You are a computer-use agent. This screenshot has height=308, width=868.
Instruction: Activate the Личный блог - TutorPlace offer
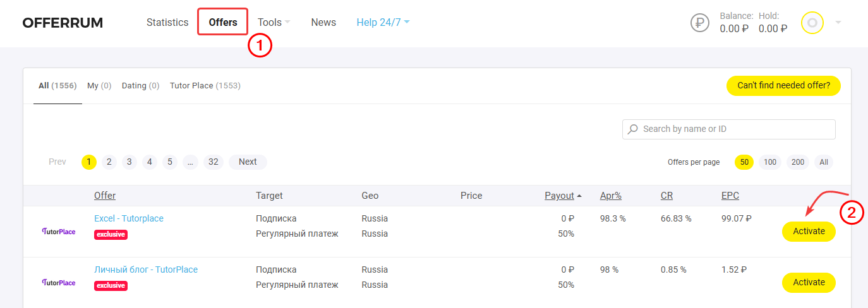[809, 283]
